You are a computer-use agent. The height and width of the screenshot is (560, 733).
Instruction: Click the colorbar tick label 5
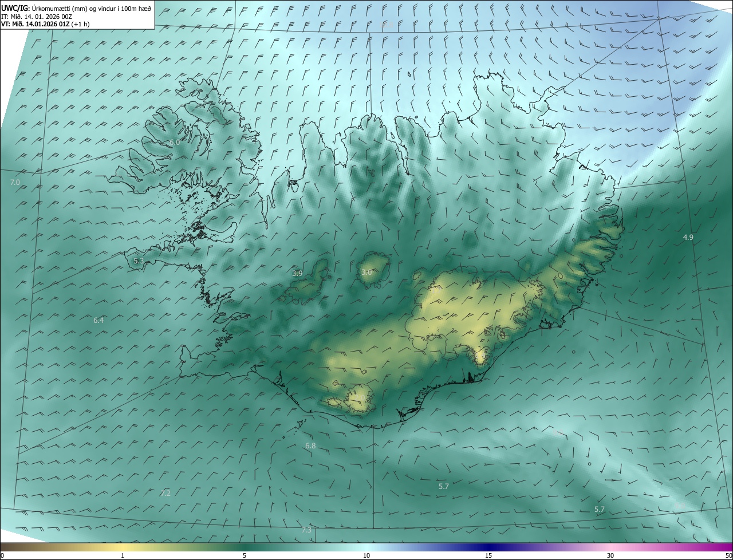245,555
